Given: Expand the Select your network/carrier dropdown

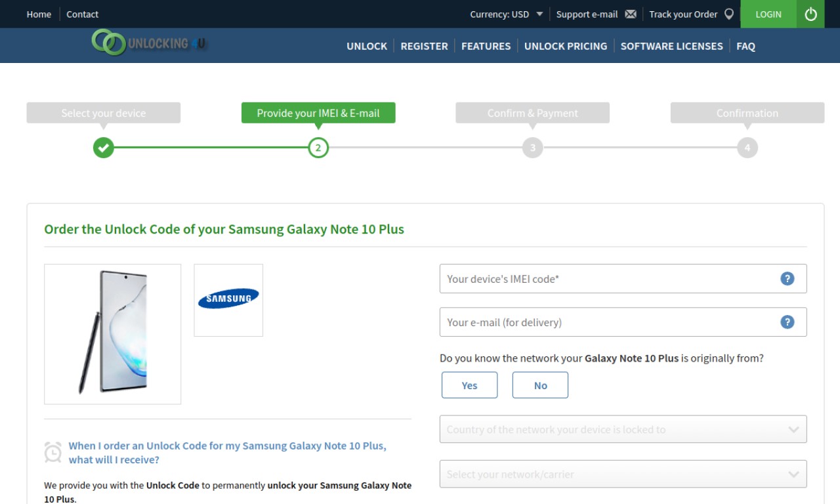Looking at the screenshot, I should (x=623, y=474).
